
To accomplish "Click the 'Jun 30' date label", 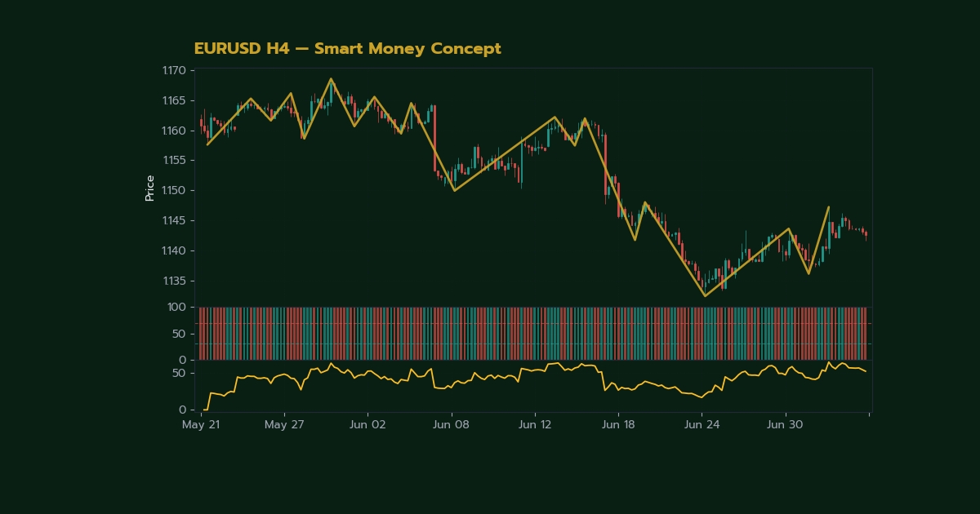I will pyautogui.click(x=785, y=425).
